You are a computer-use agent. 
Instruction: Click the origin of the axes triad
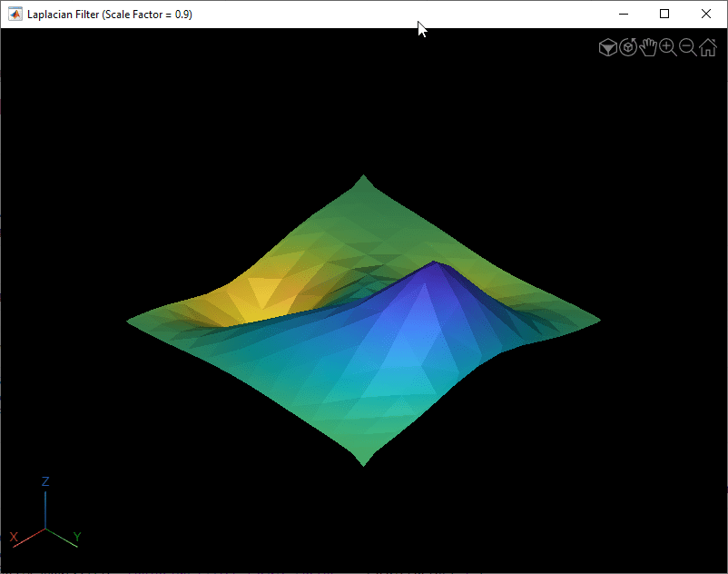(x=45, y=529)
